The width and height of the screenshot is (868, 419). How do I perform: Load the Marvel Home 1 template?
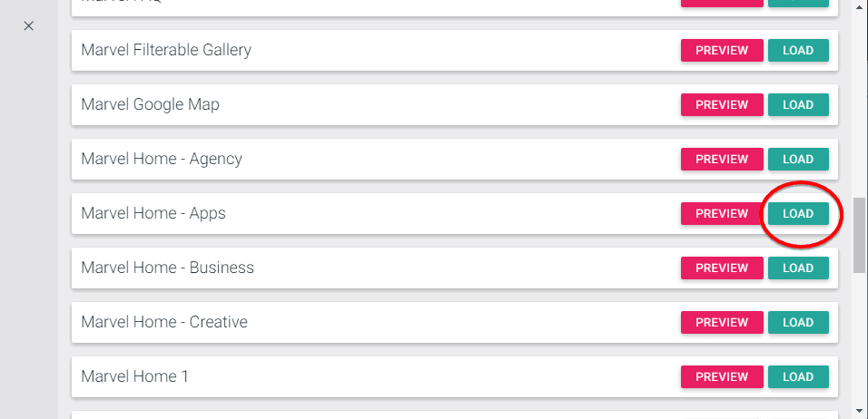(x=798, y=377)
